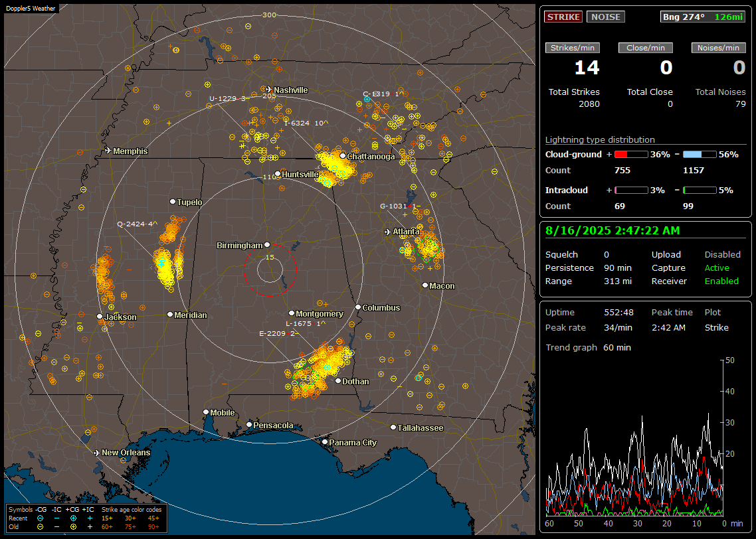The image size is (756, 539).
Task: Click the Panama City dot marker
Action: (x=325, y=441)
